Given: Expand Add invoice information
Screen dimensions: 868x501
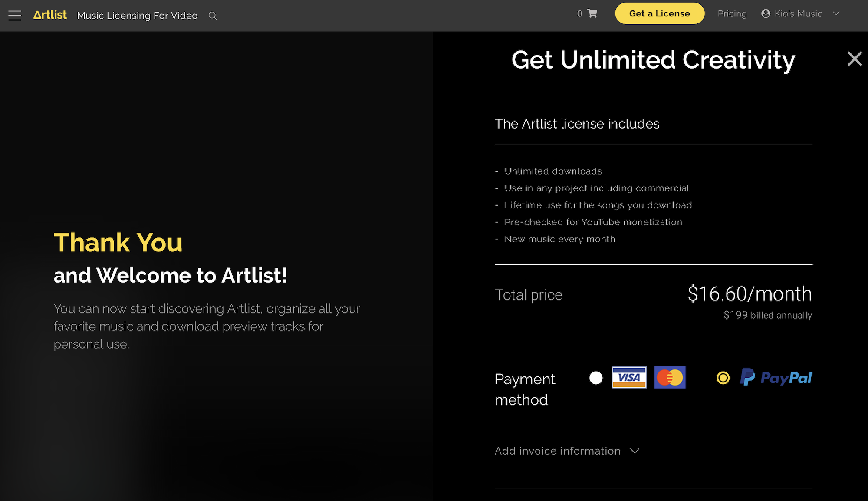Looking at the screenshot, I should [x=557, y=451].
